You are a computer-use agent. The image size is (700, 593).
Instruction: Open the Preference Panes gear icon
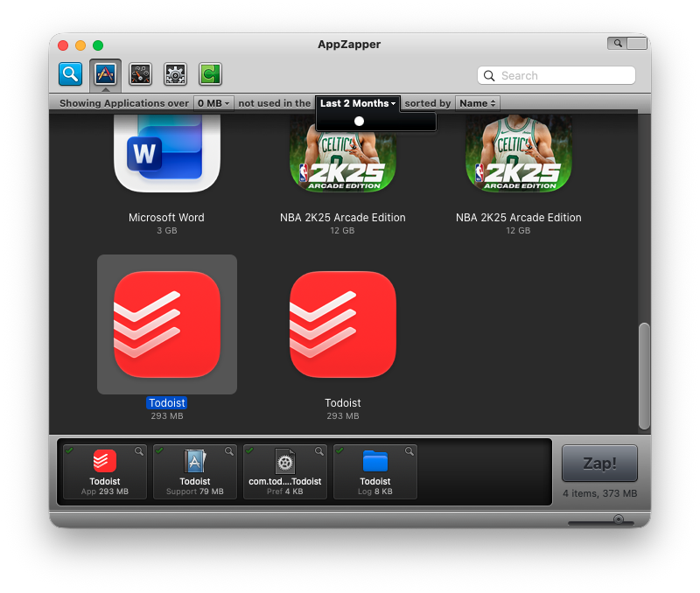point(175,73)
